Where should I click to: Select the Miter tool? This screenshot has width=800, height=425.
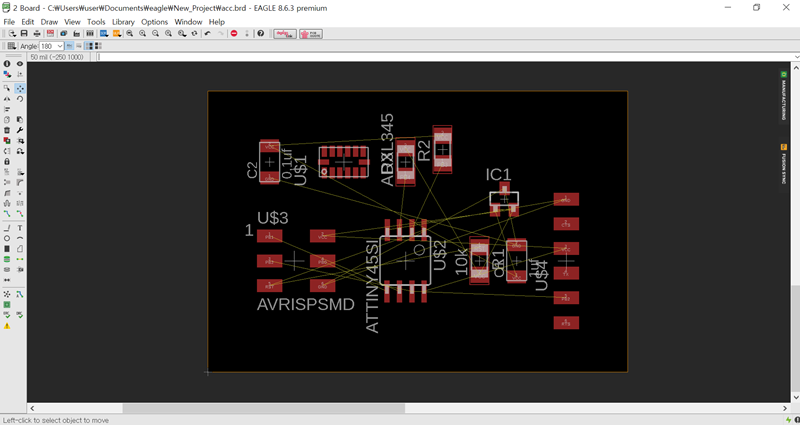click(20, 182)
